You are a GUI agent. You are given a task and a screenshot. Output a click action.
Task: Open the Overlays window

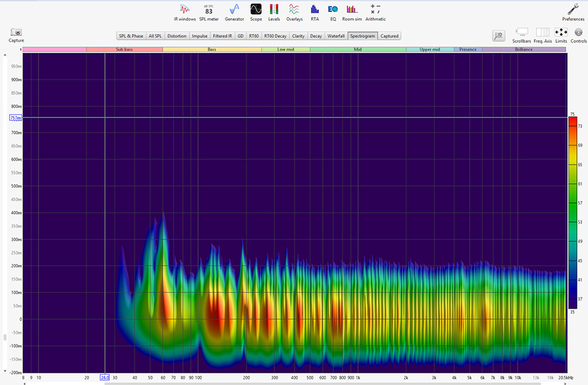pyautogui.click(x=294, y=10)
